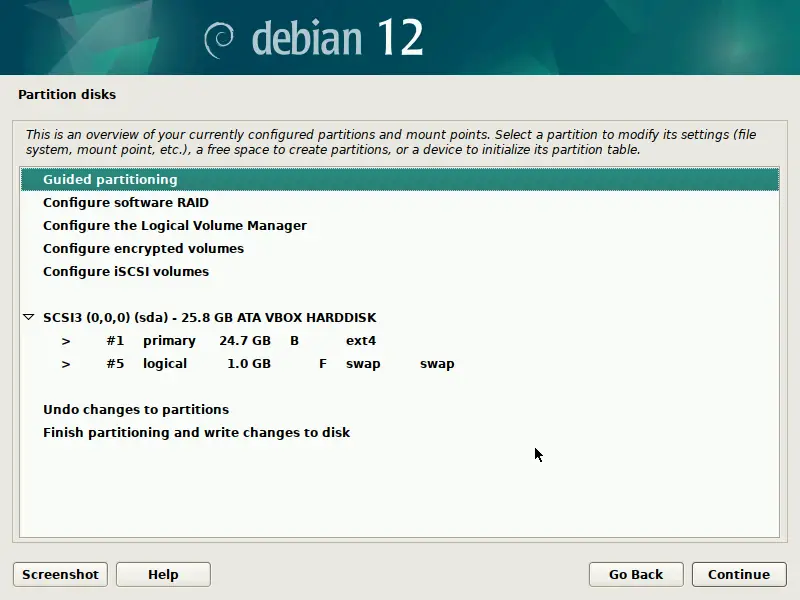The height and width of the screenshot is (600, 800).
Task: Click the arrow marker beside partition #1
Action: (x=66, y=341)
